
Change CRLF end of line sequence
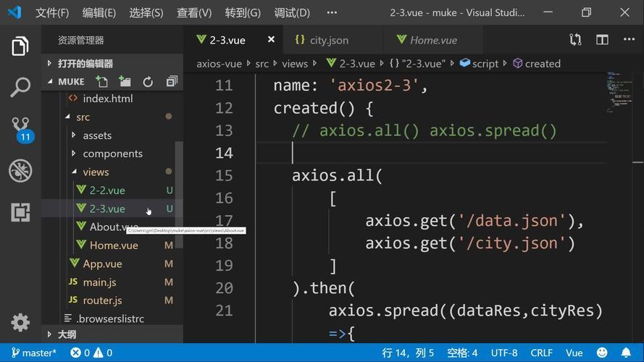(541, 353)
